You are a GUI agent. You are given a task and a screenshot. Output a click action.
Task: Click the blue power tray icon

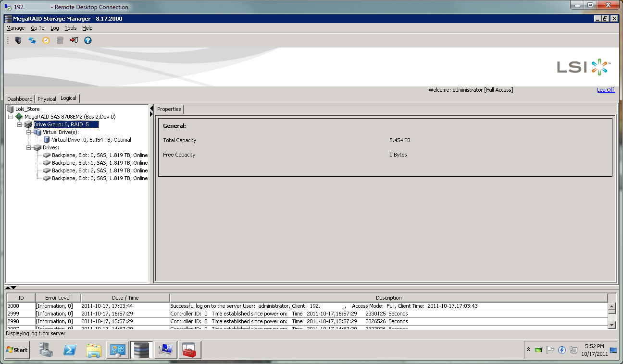pyautogui.click(x=562, y=350)
